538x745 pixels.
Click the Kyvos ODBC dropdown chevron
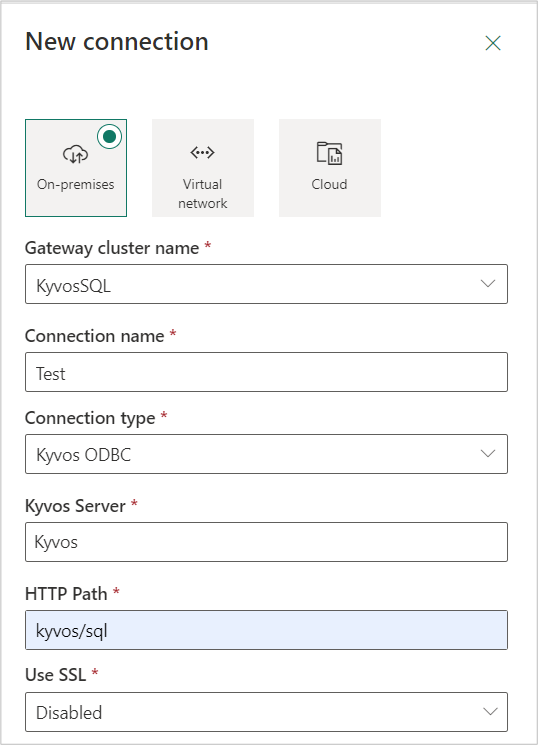pos(488,453)
